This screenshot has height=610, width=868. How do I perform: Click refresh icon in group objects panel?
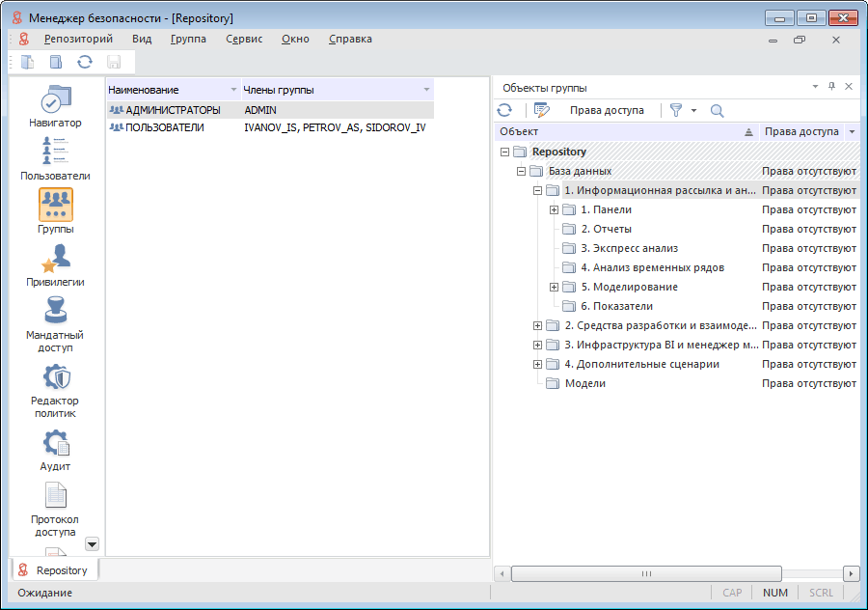[x=504, y=110]
